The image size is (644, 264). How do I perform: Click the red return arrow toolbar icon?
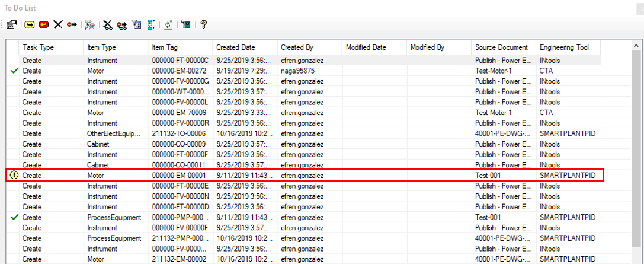(43, 24)
